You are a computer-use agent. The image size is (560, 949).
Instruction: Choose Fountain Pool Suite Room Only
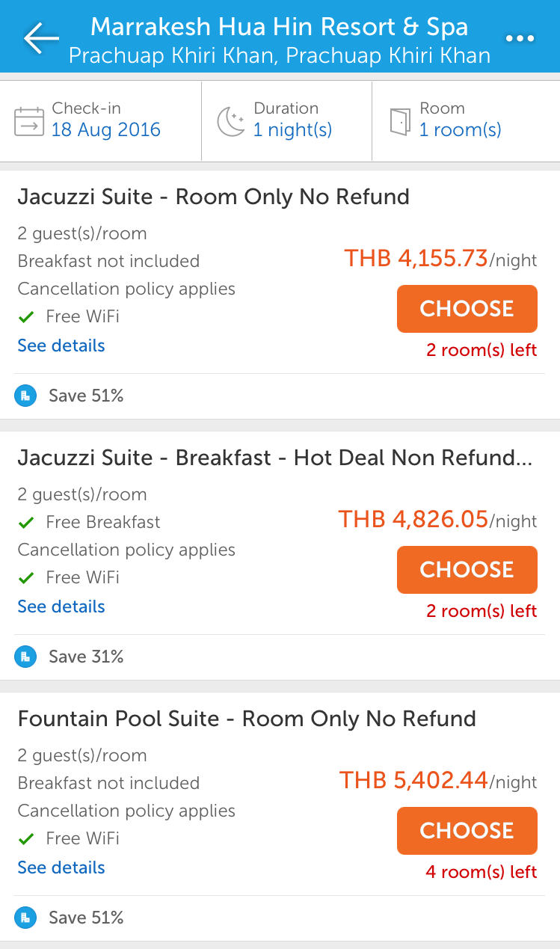coord(467,831)
